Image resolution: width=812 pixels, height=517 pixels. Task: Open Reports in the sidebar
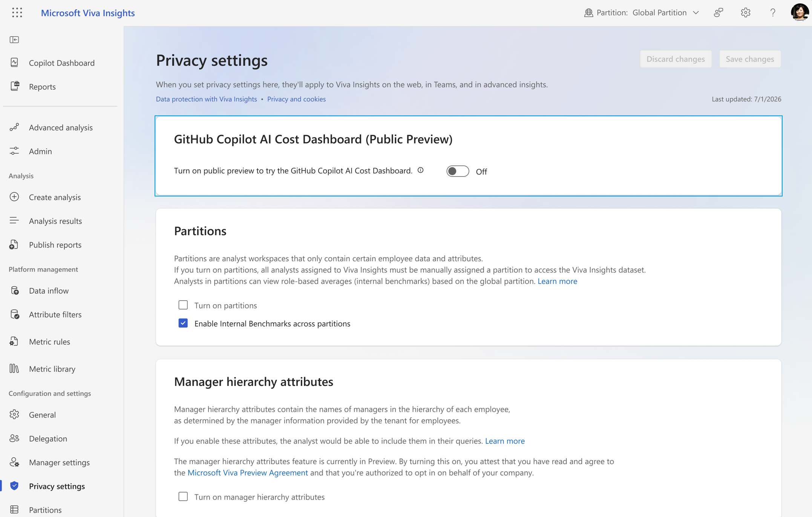[42, 86]
